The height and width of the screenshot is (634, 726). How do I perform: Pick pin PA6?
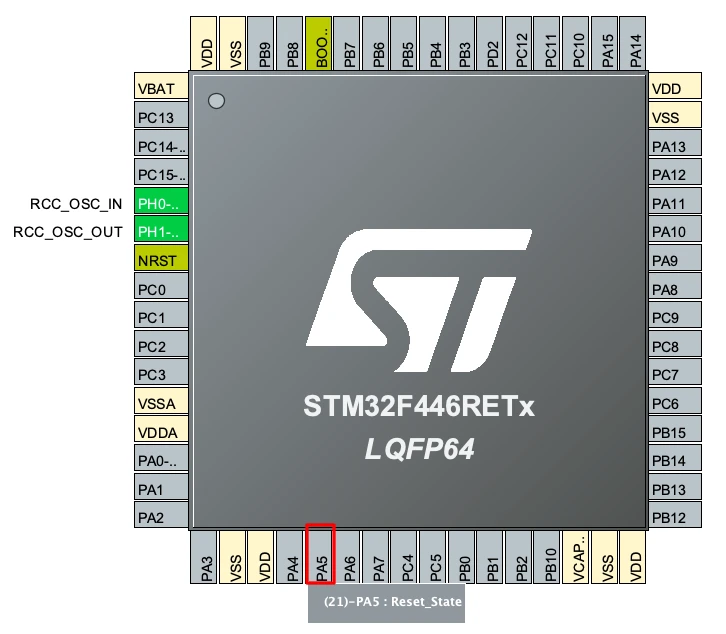[x=347, y=557]
